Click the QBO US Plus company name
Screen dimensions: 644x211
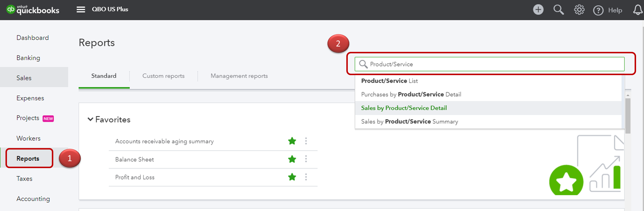pos(110,9)
